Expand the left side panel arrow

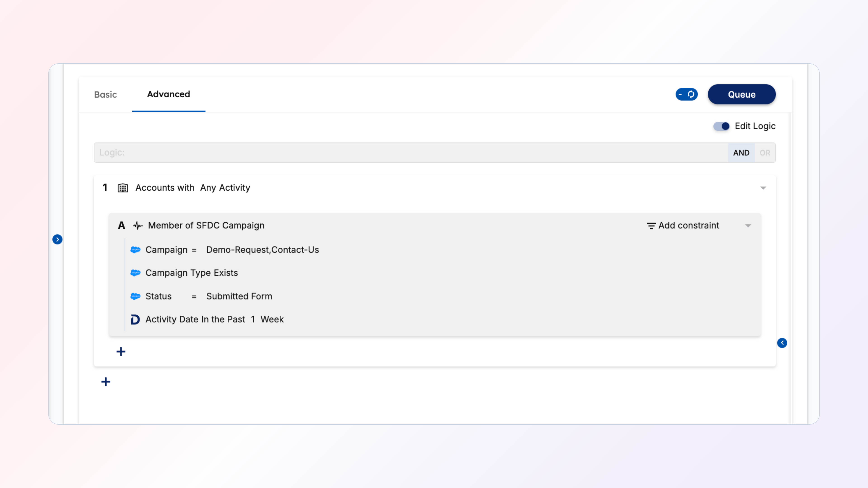(57, 239)
